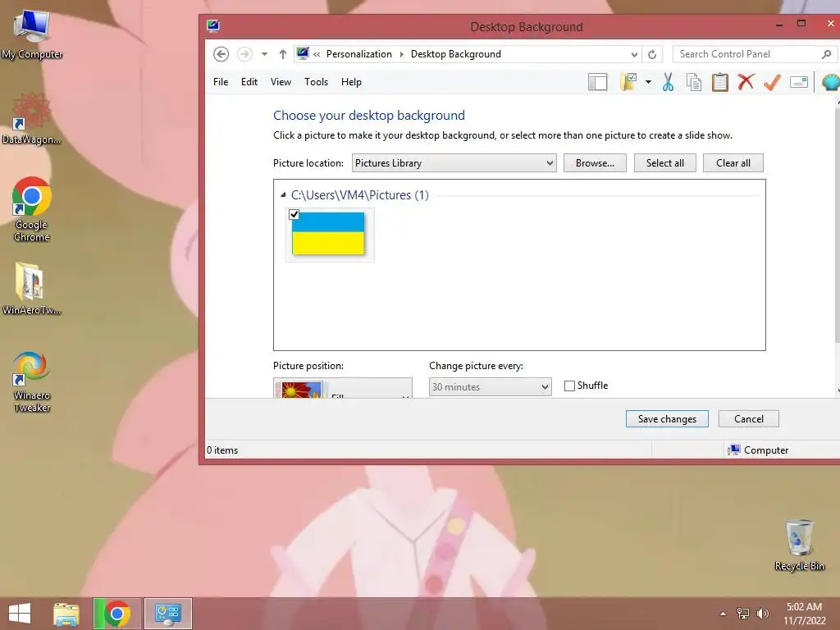Image resolution: width=840 pixels, height=630 pixels.
Task: Click the Desktop Background breadcrumb segment
Action: (x=456, y=54)
